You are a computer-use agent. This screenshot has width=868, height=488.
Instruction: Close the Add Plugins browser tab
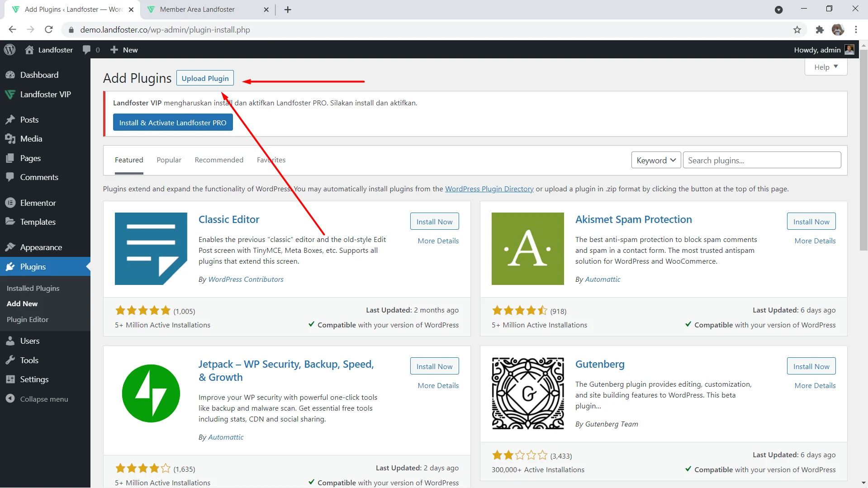point(131,9)
